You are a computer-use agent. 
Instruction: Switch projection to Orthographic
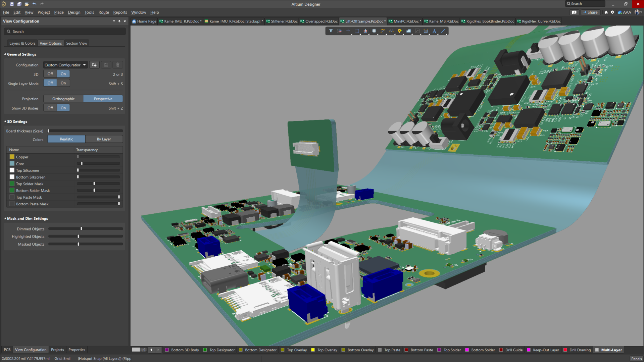tap(63, 99)
